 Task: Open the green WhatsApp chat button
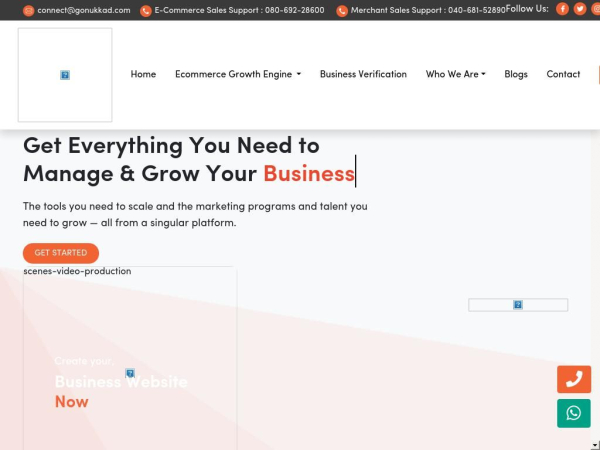coord(574,413)
